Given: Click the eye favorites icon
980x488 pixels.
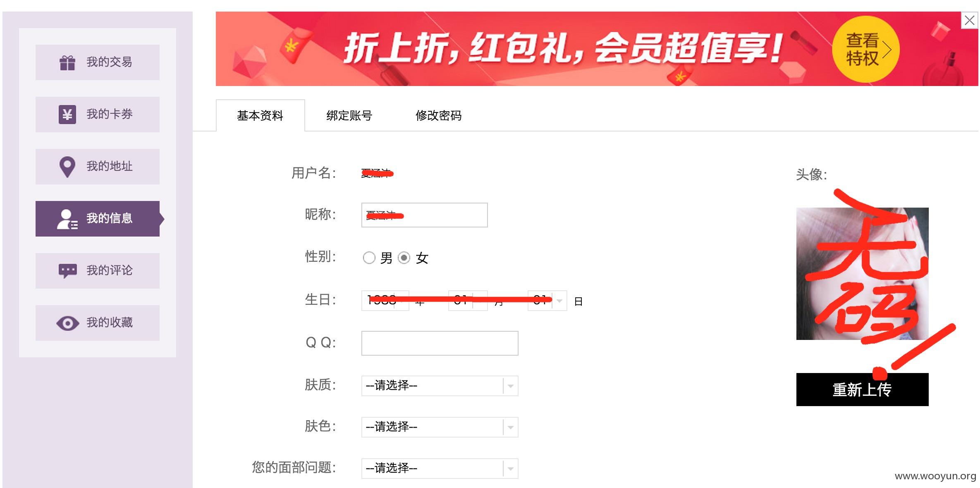Looking at the screenshot, I should [67, 323].
